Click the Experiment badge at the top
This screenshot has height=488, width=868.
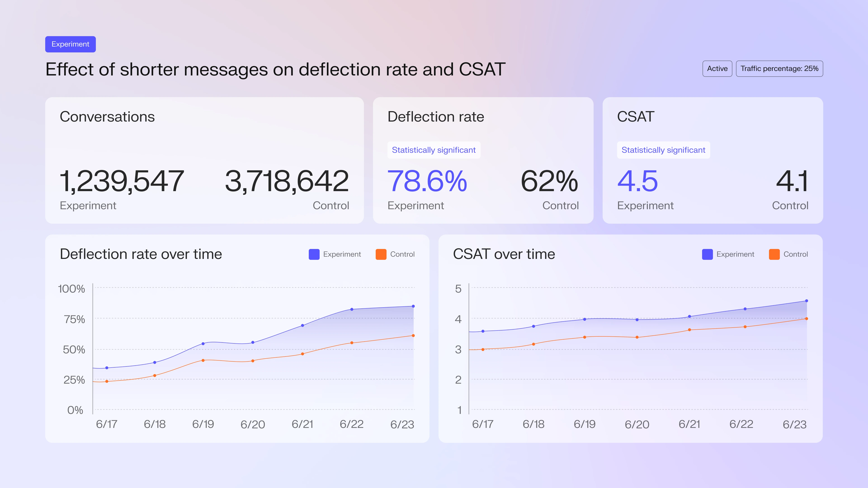71,44
